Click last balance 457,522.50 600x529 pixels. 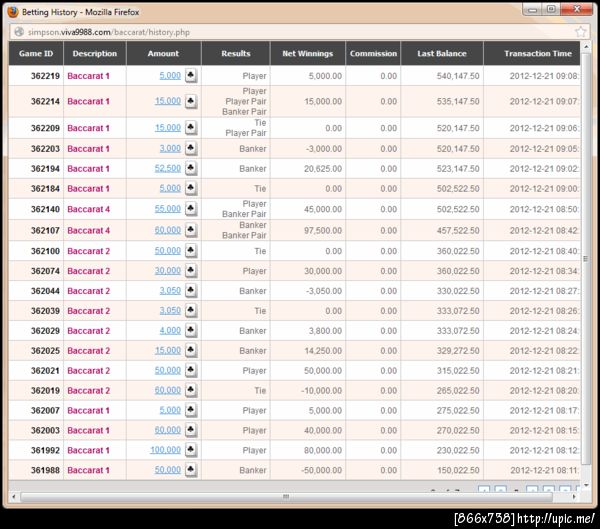click(458, 230)
